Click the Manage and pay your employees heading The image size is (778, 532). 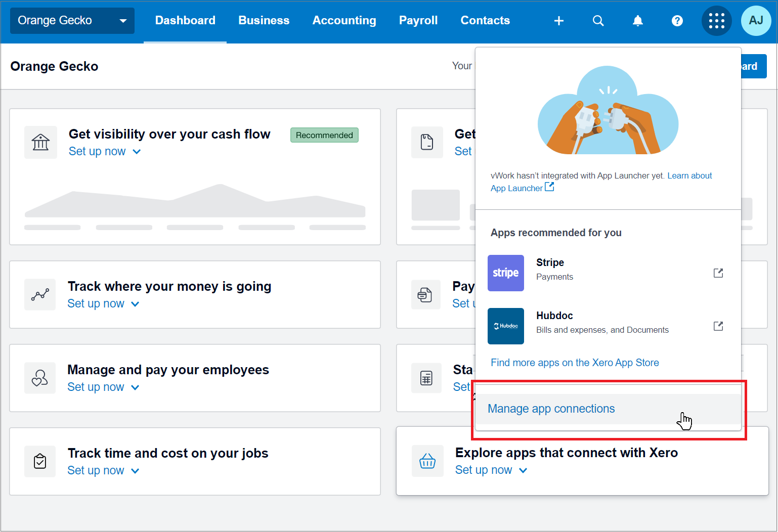(x=168, y=370)
